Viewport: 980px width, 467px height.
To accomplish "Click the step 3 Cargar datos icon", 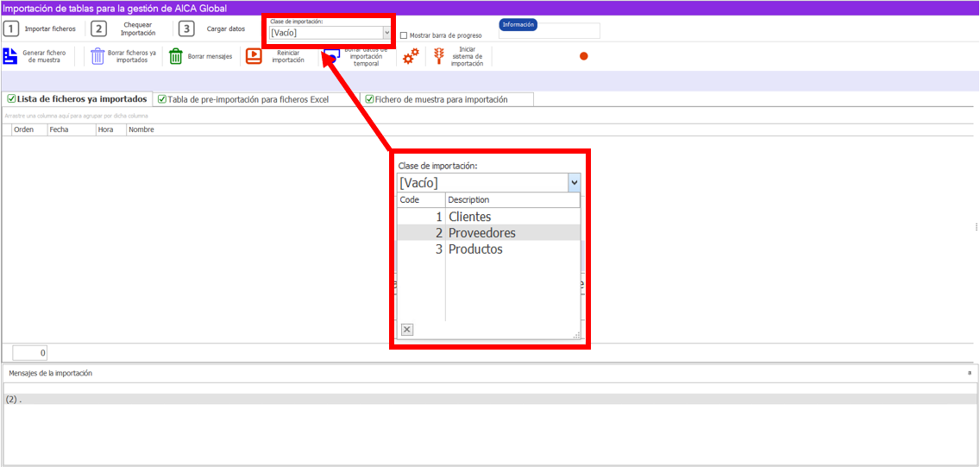I will coord(186,28).
